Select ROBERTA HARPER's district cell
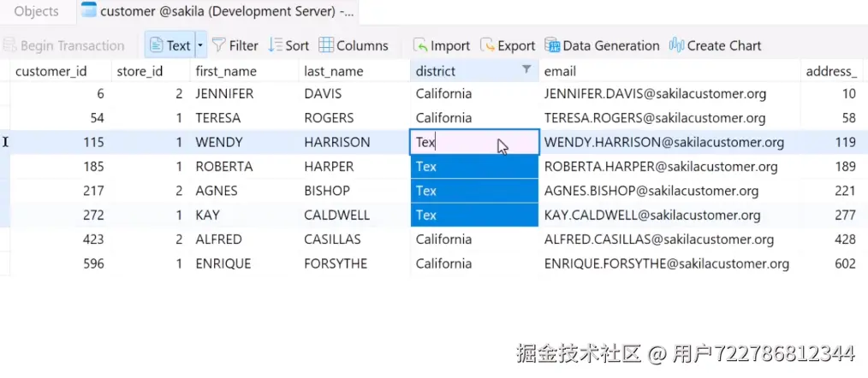This screenshot has width=868, height=378. (474, 167)
